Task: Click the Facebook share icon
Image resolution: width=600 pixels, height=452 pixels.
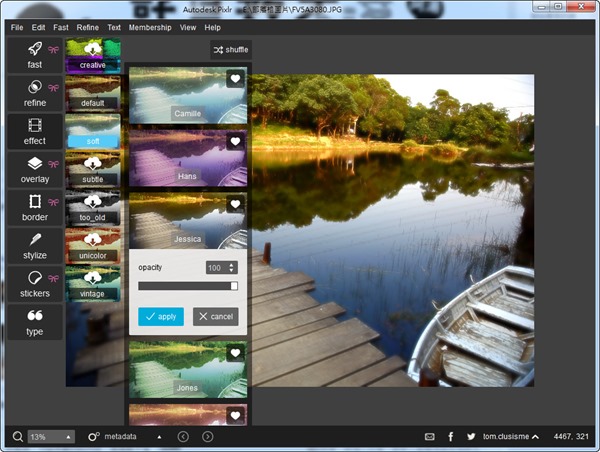Action: click(451, 437)
